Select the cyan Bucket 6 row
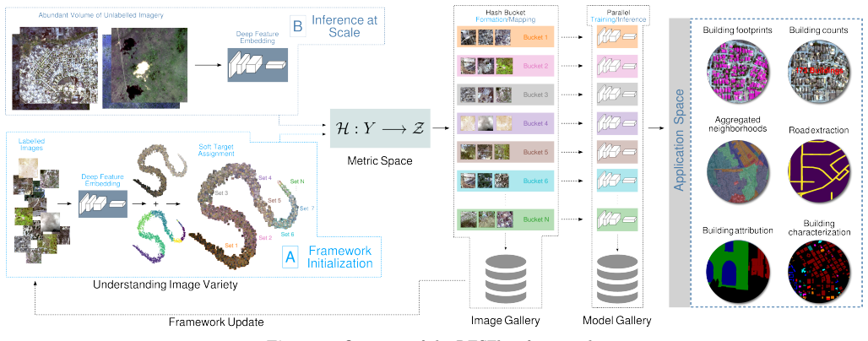Viewport: 868px width, 341px height. pos(505,181)
